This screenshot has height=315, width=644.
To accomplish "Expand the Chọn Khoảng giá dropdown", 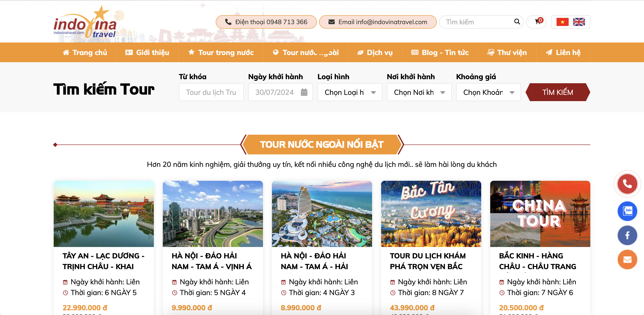I will (x=488, y=92).
